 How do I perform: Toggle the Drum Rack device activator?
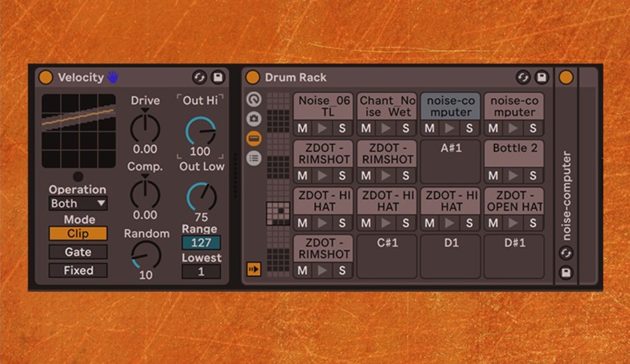point(252,77)
